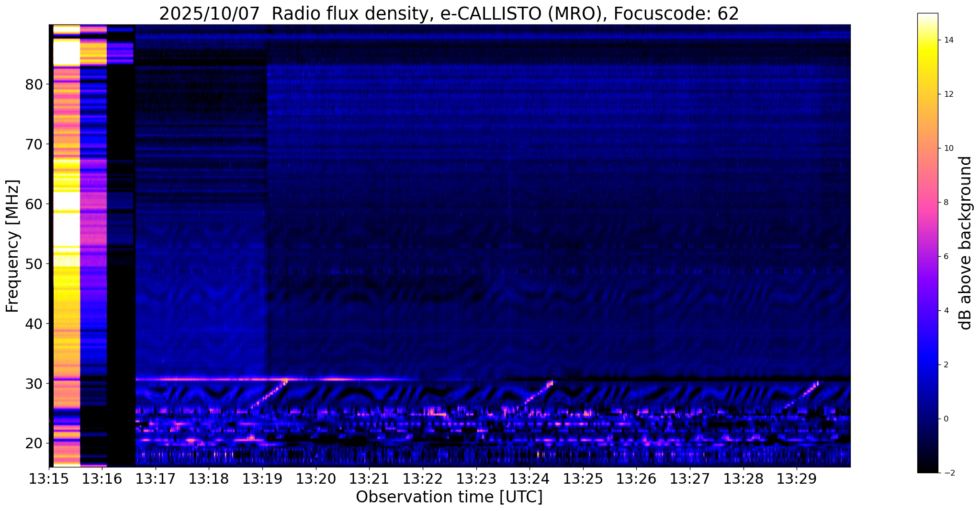
Task: Click the 'dB above background' colorbar label
Action: coord(965,243)
